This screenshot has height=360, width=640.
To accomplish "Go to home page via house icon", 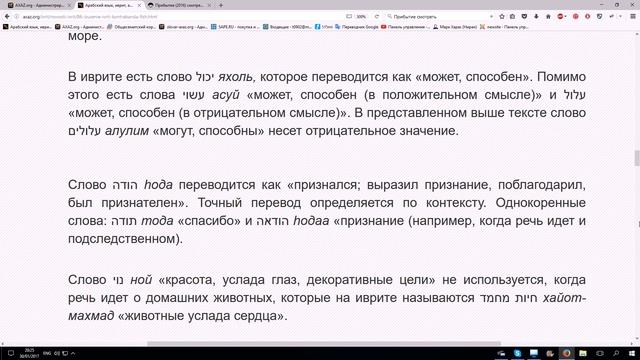I will click(548, 16).
